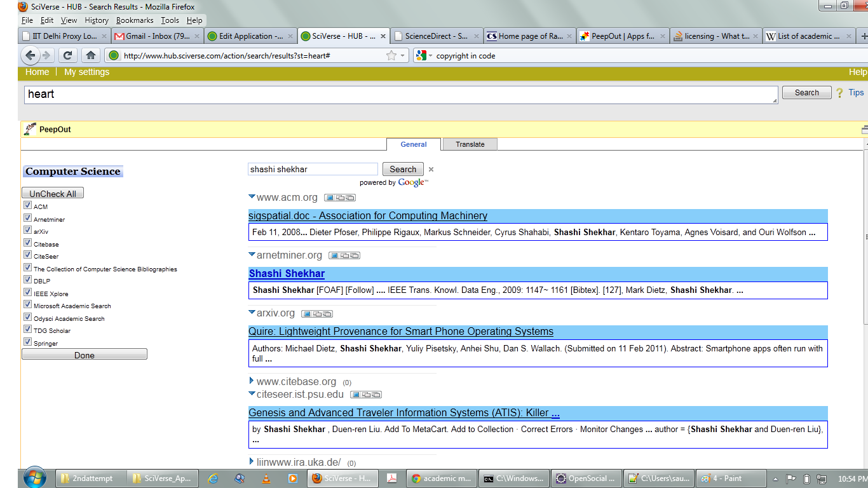Switch to the Translate tab
The height and width of the screenshot is (488, 868).
470,144
